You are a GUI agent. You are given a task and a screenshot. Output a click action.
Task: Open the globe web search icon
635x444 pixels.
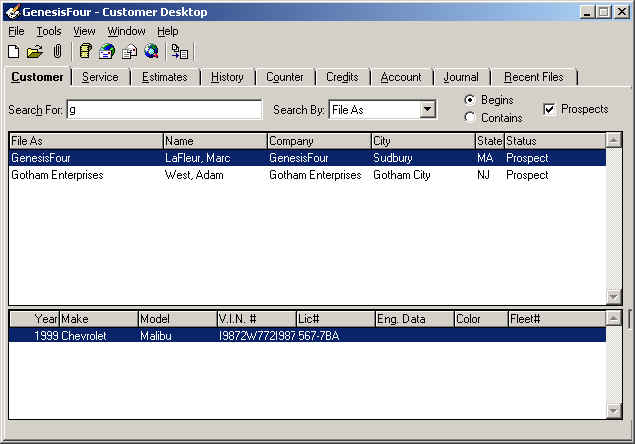(151, 51)
